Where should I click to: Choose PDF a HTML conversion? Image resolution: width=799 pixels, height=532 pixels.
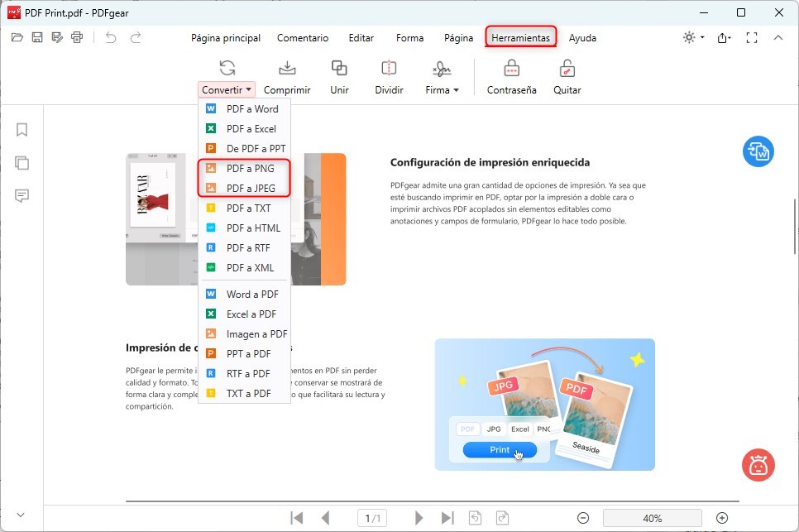point(244,228)
